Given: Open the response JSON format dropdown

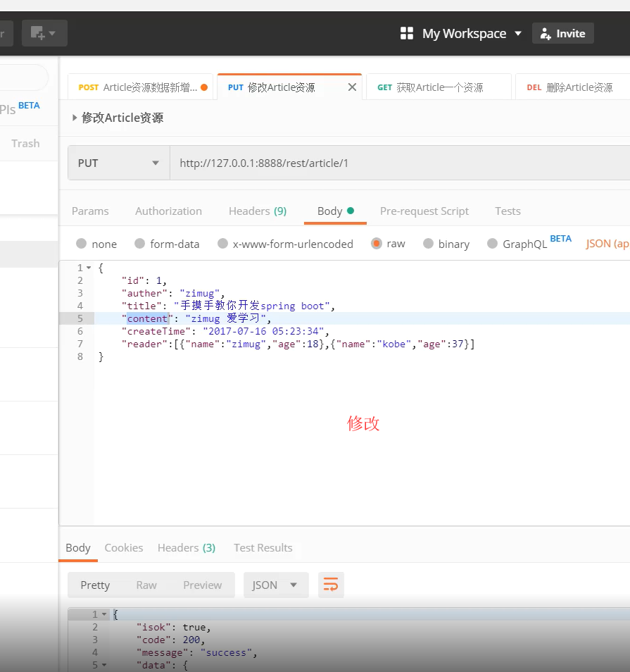Looking at the screenshot, I should point(276,585).
